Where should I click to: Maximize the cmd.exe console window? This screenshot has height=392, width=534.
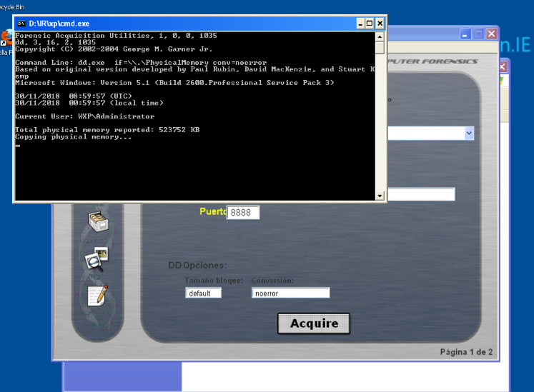pyautogui.click(x=370, y=23)
